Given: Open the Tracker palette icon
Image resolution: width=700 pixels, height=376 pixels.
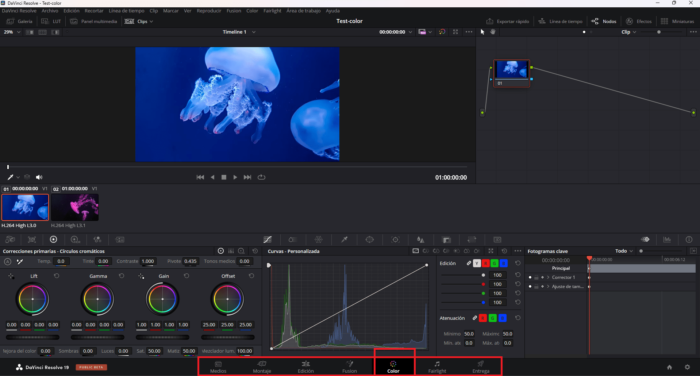Looking at the screenshot, I should (395, 240).
